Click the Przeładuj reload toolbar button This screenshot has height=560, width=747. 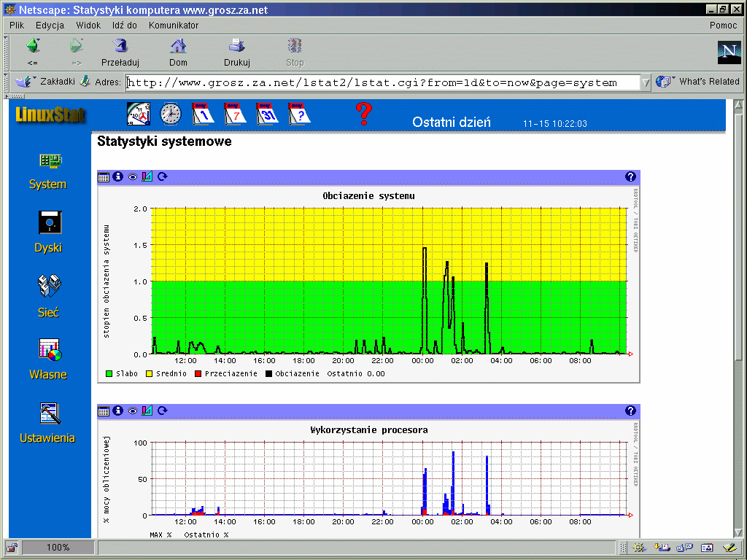click(x=120, y=52)
